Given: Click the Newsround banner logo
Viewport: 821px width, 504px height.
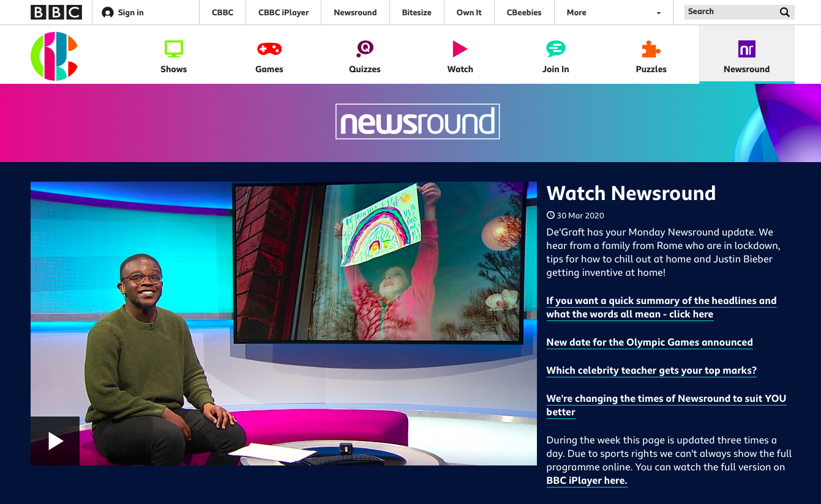Looking at the screenshot, I should coord(418,122).
